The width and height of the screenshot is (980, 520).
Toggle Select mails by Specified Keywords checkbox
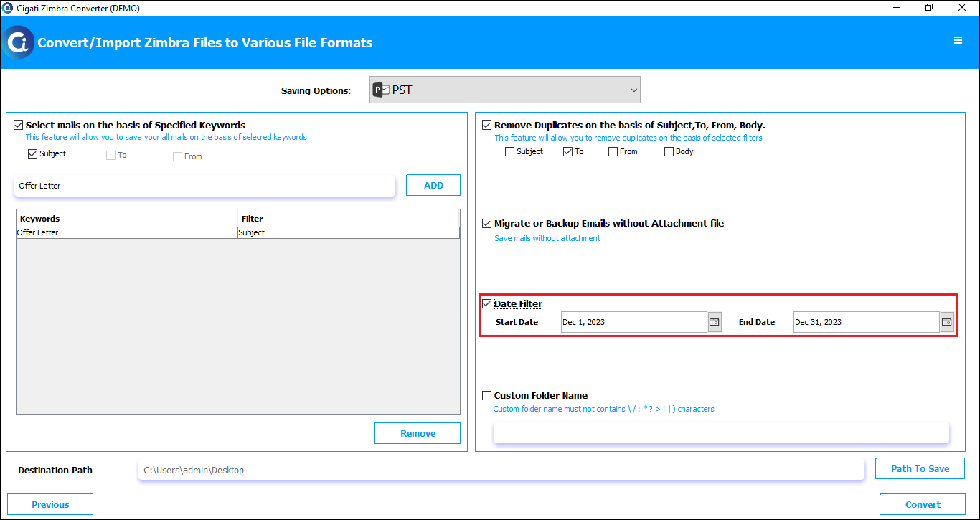pyautogui.click(x=19, y=125)
